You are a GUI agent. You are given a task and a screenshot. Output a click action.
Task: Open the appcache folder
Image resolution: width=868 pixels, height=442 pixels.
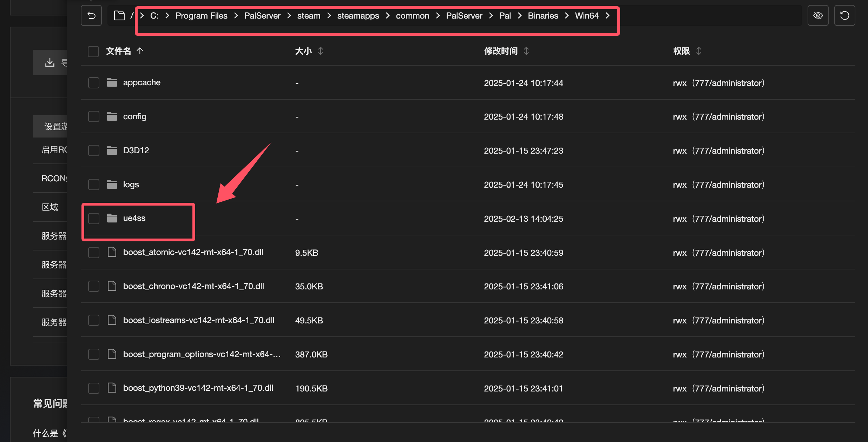(142, 82)
